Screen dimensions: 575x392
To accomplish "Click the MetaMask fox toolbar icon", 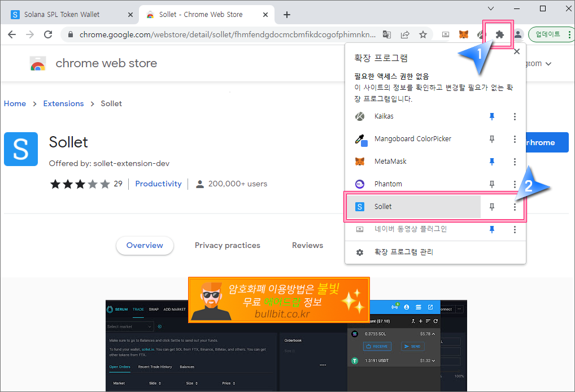I will (464, 34).
